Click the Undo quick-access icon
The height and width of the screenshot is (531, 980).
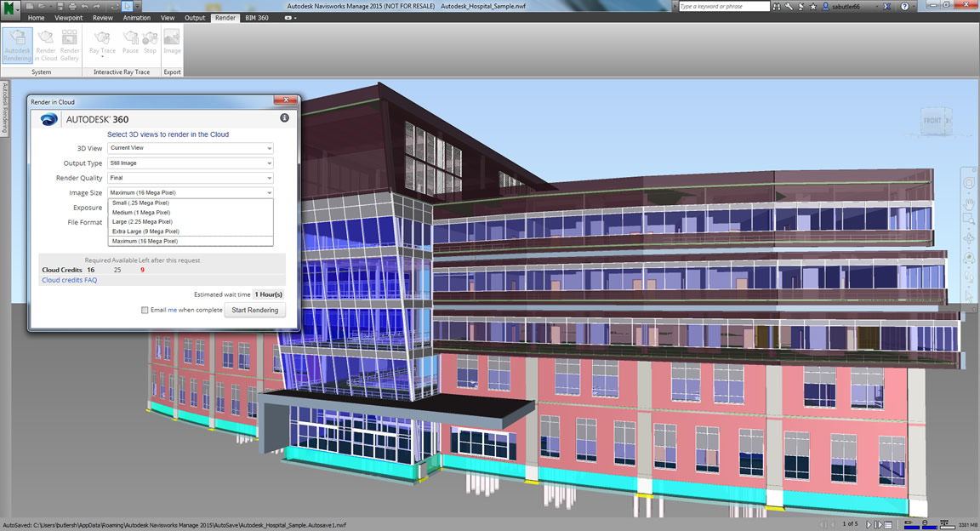84,6
